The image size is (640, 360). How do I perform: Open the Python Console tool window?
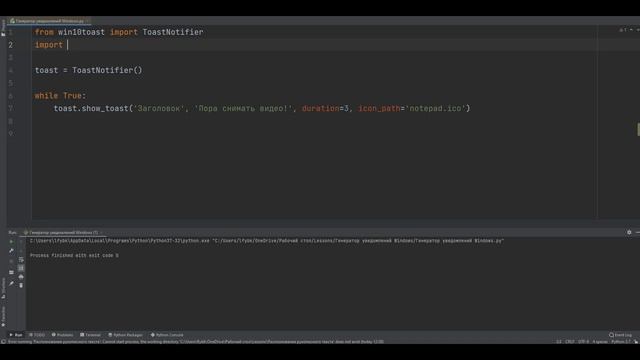167,335
